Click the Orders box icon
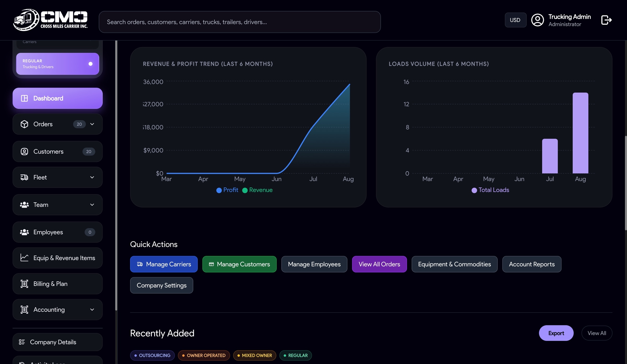 [24, 124]
